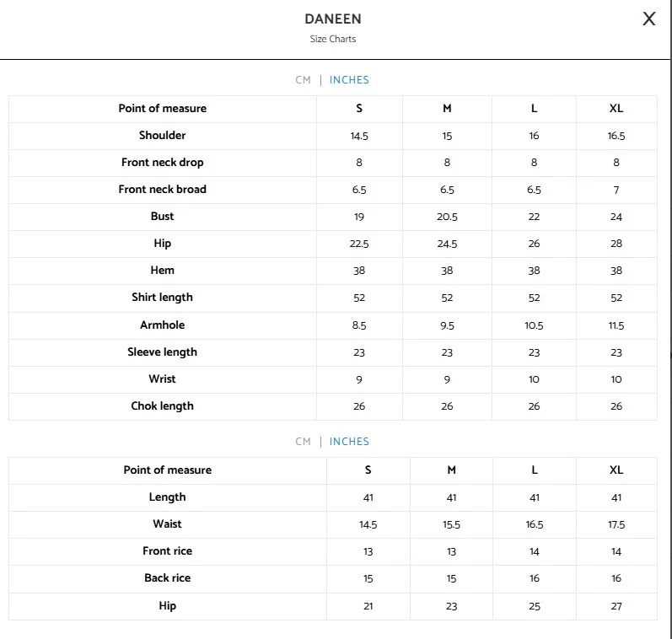Image resolution: width=672 pixels, height=639 pixels.
Task: Select INCHES above the shirt measurements table
Action: [x=349, y=80]
